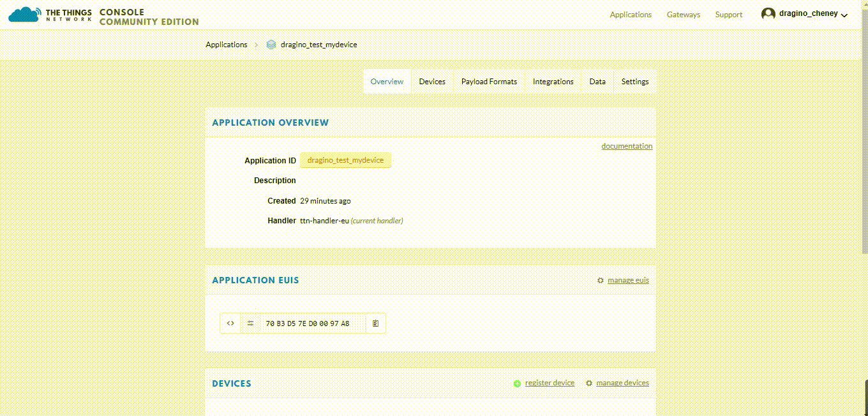868x416 pixels.
Task: Click the ttn-handler-eu handler value
Action: point(325,221)
